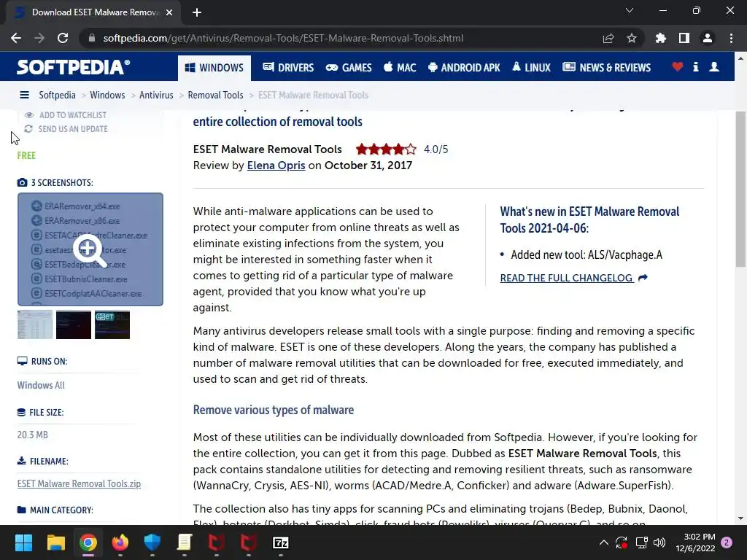Image resolution: width=747 pixels, height=560 pixels.
Task: Open the hamburger menu beside breadcrumbs
Action: pyautogui.click(x=24, y=95)
